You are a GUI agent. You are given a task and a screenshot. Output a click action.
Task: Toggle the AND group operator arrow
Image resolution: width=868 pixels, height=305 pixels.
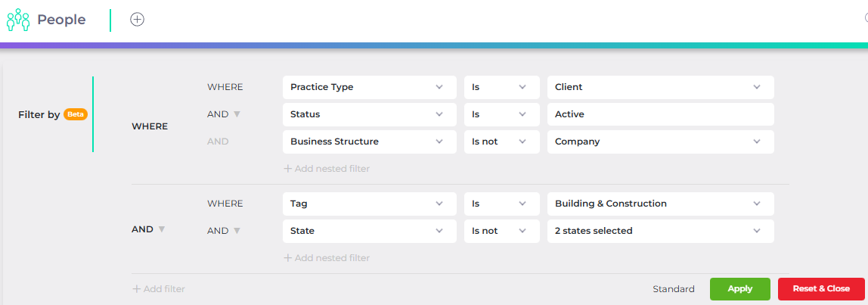click(162, 229)
